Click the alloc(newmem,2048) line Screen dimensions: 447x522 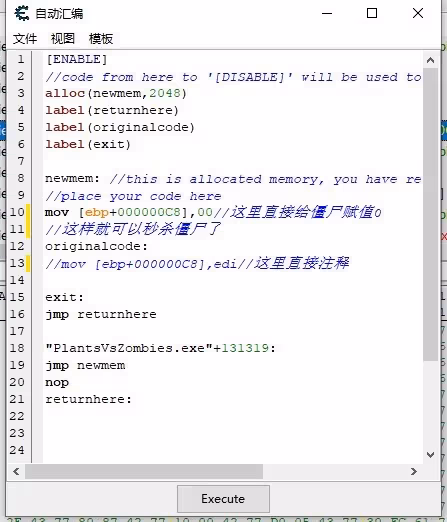click(116, 94)
